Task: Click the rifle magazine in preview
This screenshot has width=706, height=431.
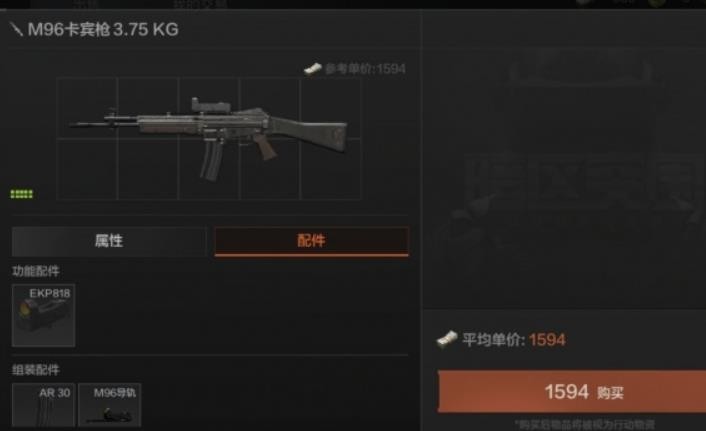Action: click(x=211, y=160)
